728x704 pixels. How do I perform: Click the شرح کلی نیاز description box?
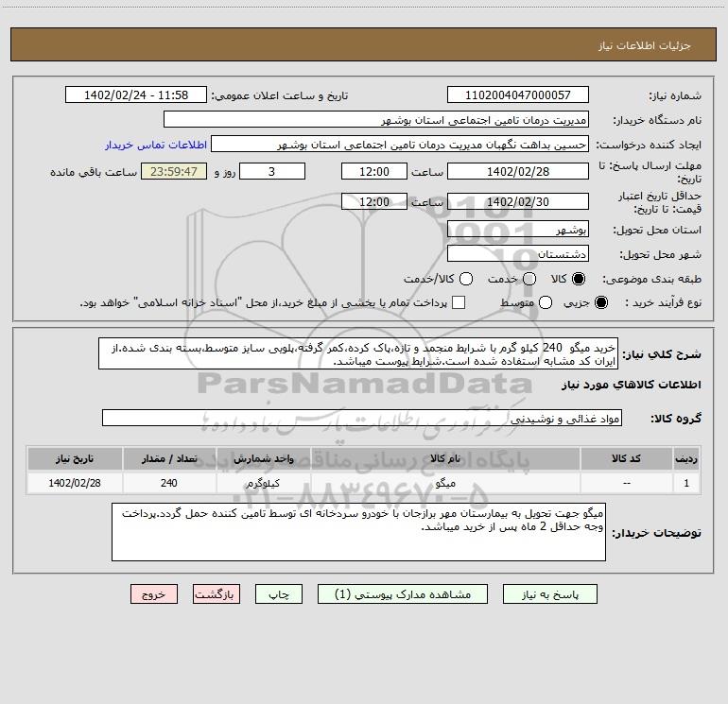point(358,353)
